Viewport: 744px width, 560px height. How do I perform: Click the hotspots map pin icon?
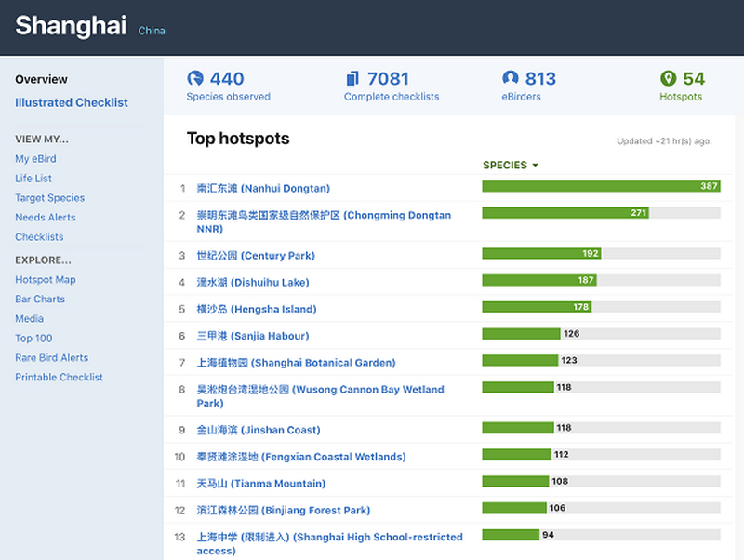coord(668,79)
